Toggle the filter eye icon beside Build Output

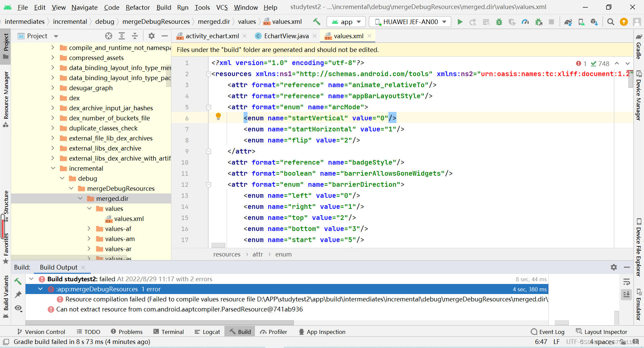click(18, 308)
